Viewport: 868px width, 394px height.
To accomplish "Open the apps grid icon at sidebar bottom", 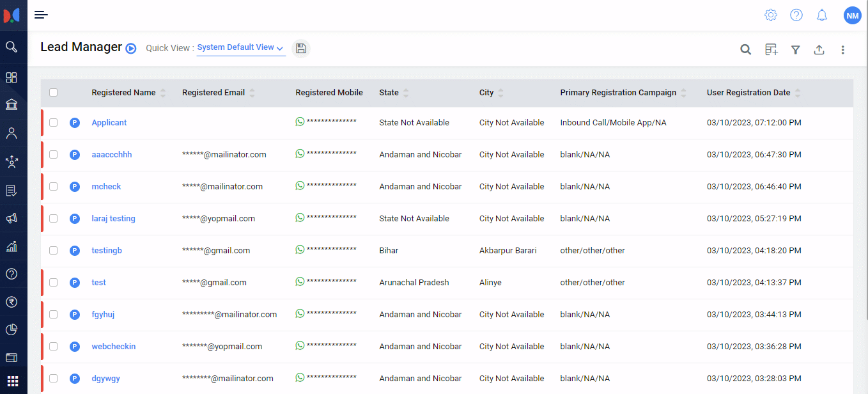I will click(12, 381).
